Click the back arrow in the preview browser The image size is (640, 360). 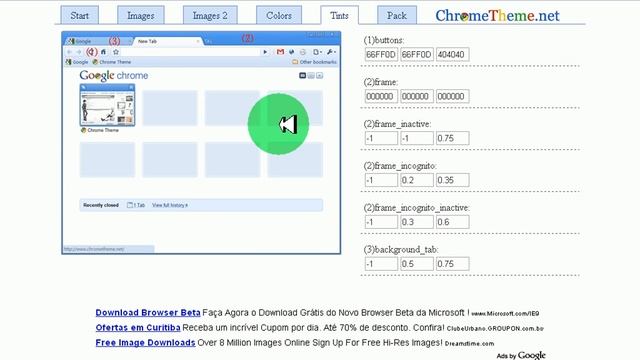coord(69,52)
